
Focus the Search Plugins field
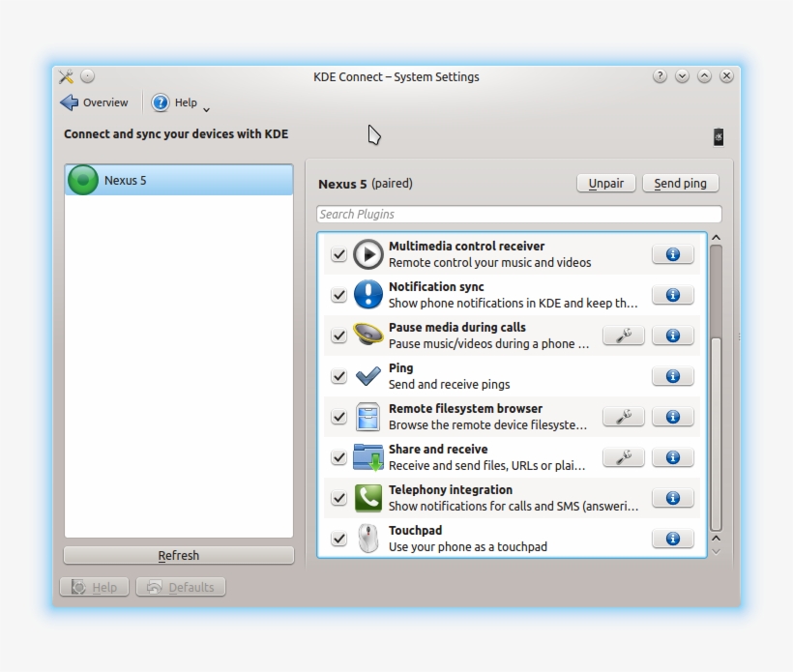point(518,215)
